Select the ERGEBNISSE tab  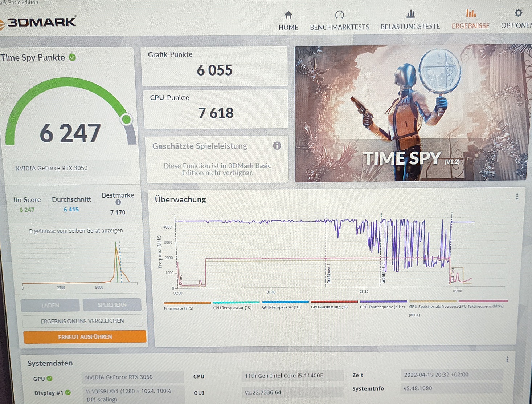[470, 26]
